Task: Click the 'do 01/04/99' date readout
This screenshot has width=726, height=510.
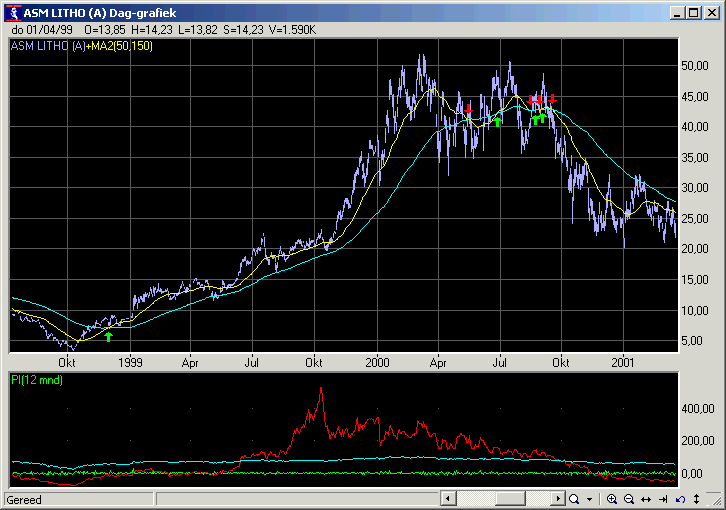Action: [x=42, y=30]
